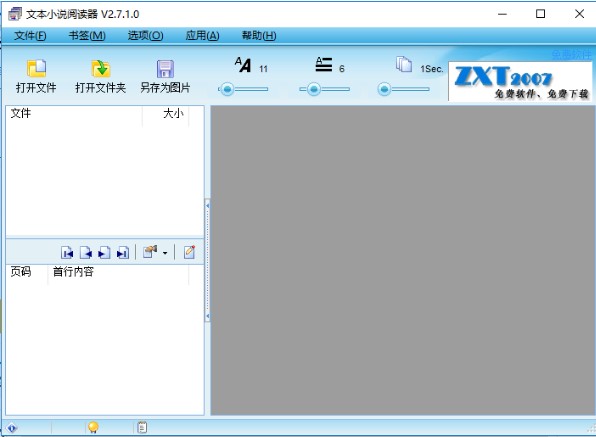Jump to last page arrow icon
This screenshot has height=437, width=596.
pyautogui.click(x=123, y=252)
